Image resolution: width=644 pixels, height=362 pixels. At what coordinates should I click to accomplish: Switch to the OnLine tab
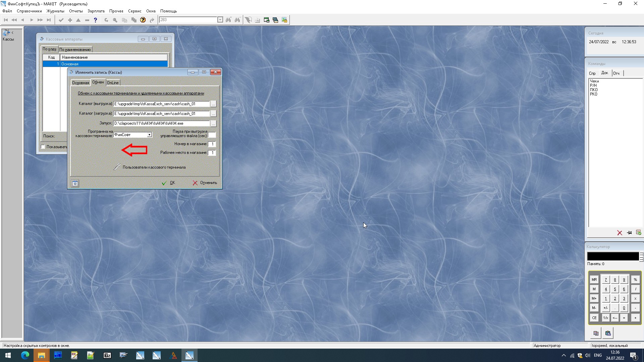pos(113,83)
